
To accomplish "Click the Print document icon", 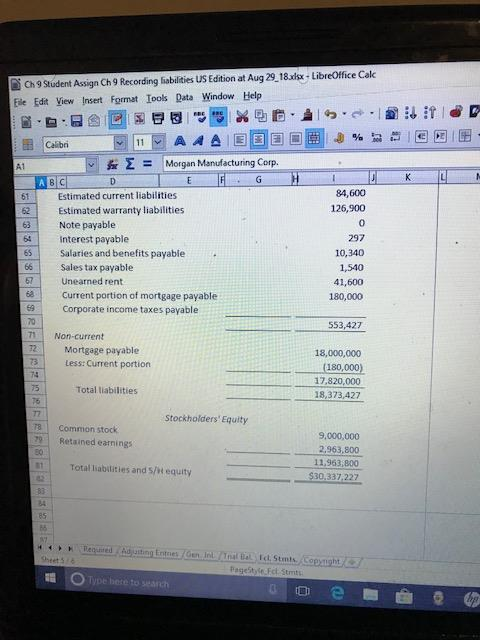I will coord(158,119).
